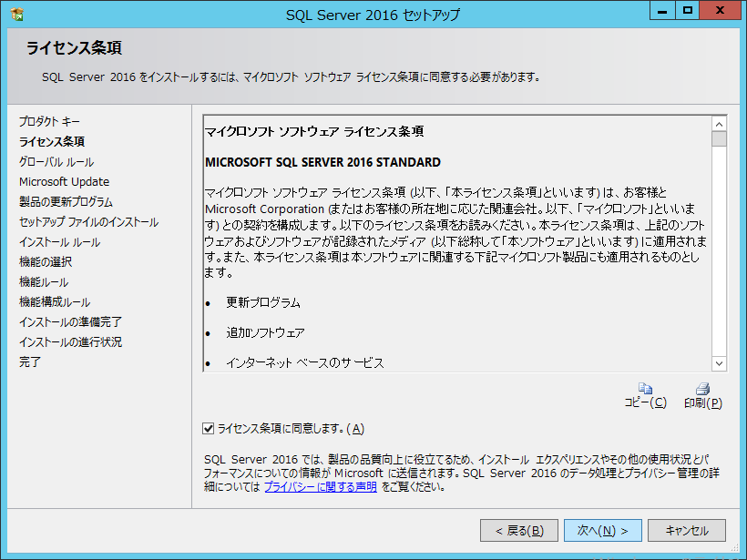Select the 完了 step in sidebar
The height and width of the screenshot is (560, 747).
click(x=30, y=362)
